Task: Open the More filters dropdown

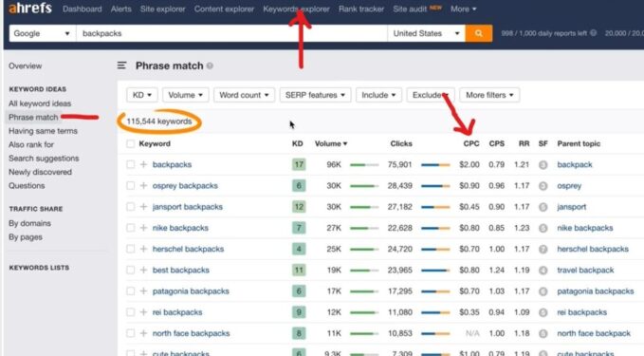Action: click(x=489, y=95)
